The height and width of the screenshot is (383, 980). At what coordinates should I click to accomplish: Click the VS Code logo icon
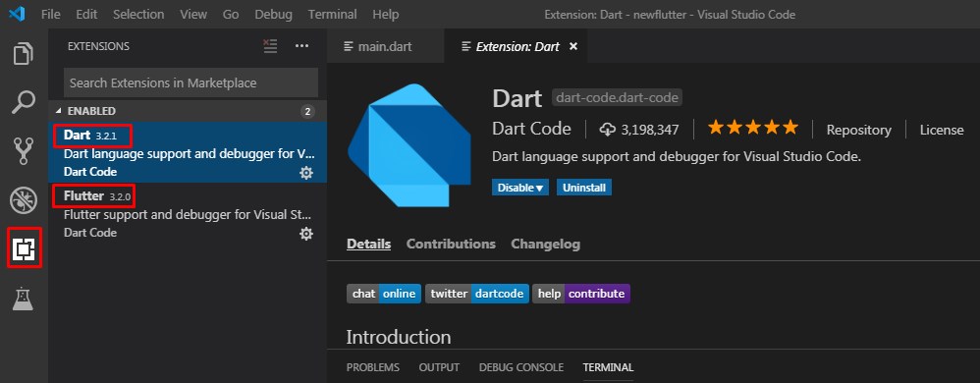[17, 14]
